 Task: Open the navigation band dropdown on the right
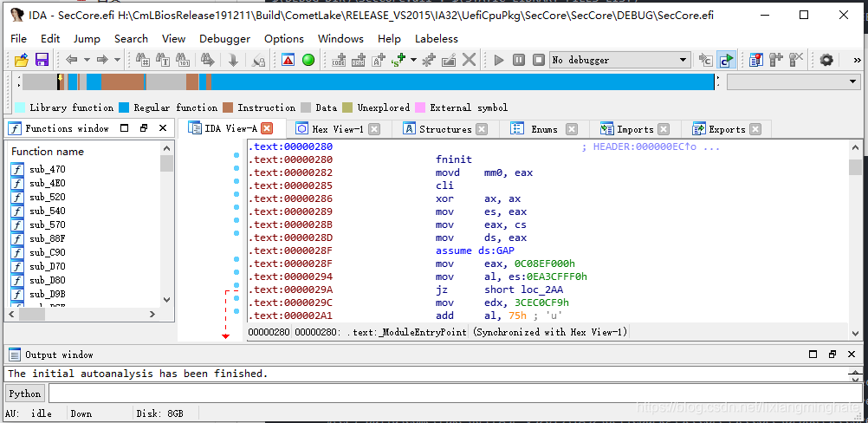[x=794, y=82]
